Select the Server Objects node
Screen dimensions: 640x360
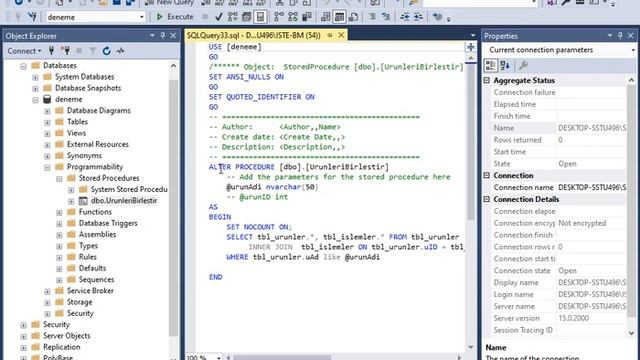click(67, 336)
